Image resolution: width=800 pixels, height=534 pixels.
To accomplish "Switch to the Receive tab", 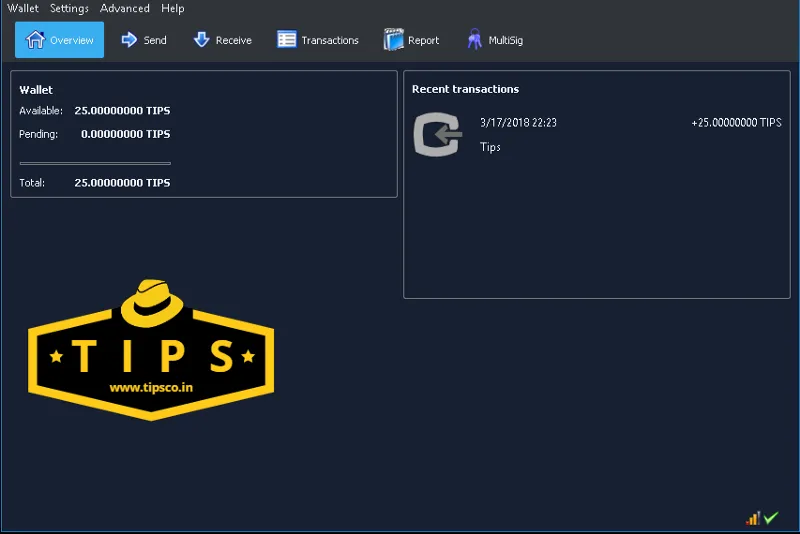I will point(222,40).
